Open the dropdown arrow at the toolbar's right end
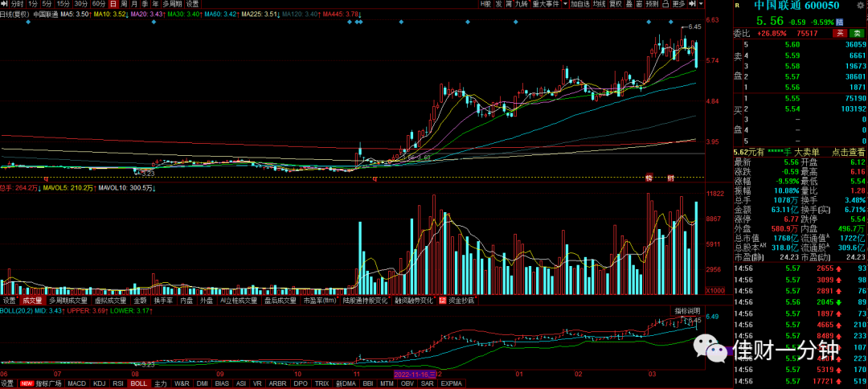Viewport: 868px width, 389px height. 701,4
